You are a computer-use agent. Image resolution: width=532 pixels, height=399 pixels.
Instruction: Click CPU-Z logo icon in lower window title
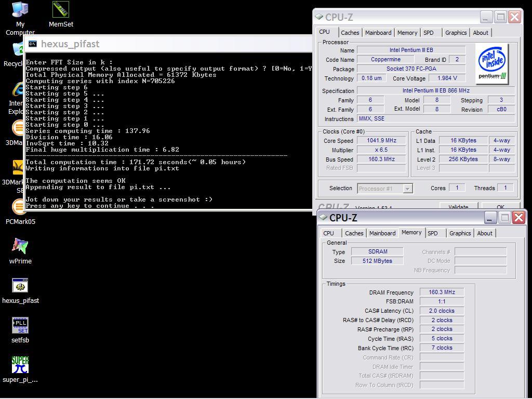tap(323, 217)
